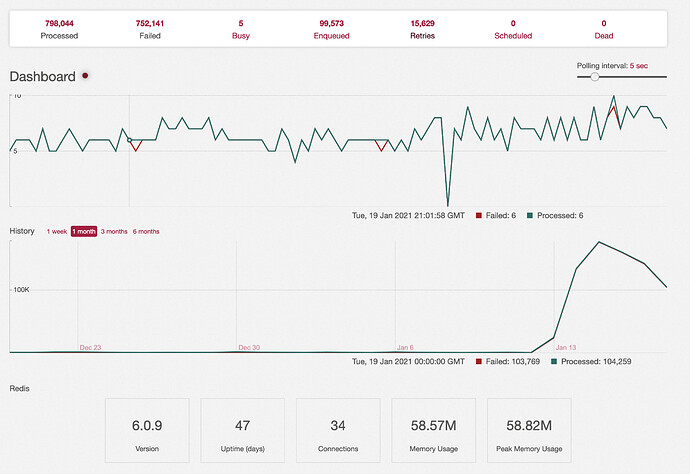The height and width of the screenshot is (474, 690).
Task: Click the Redis Version 6.0.9 stat box
Action: pyautogui.click(x=147, y=430)
